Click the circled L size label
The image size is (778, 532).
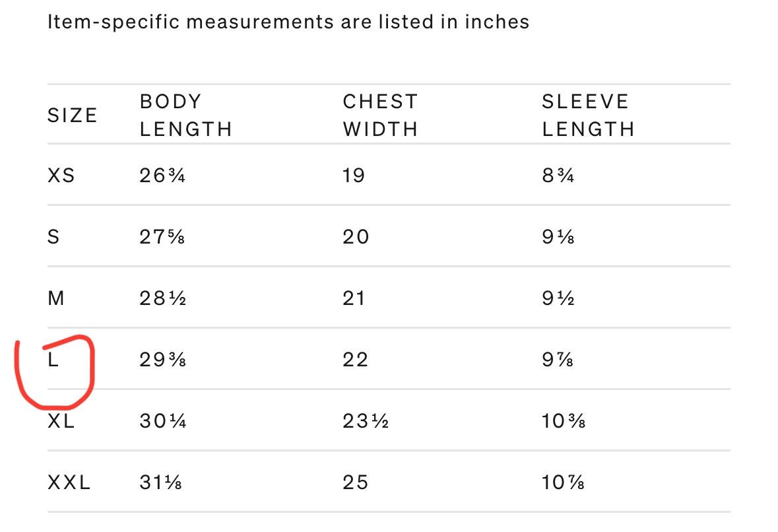point(53,359)
